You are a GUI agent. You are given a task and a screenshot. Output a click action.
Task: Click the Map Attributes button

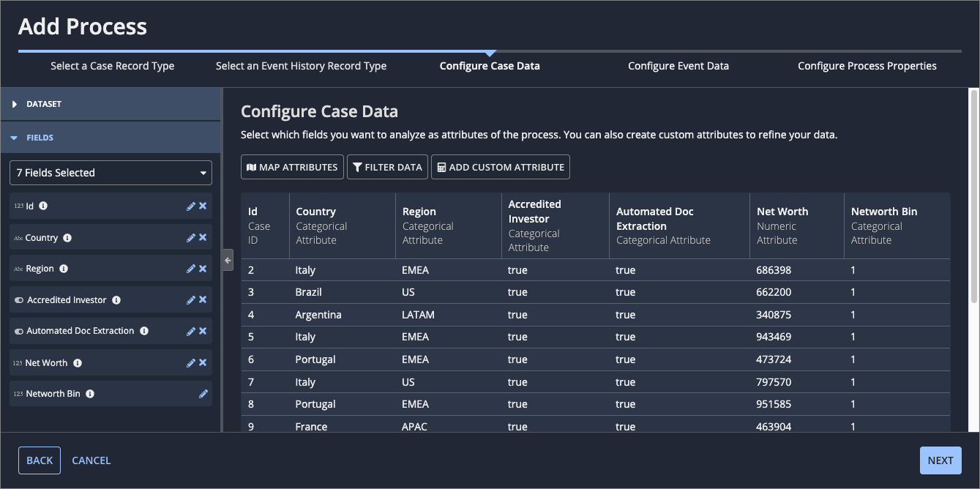click(292, 167)
